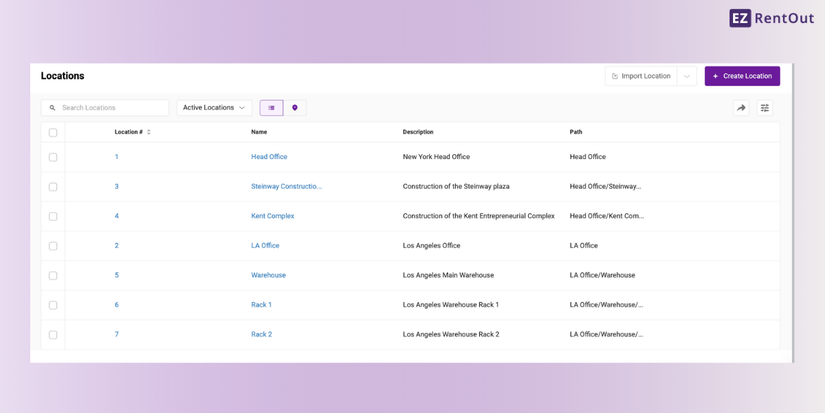Click the Name column header
This screenshot has width=825, height=413.
[259, 132]
